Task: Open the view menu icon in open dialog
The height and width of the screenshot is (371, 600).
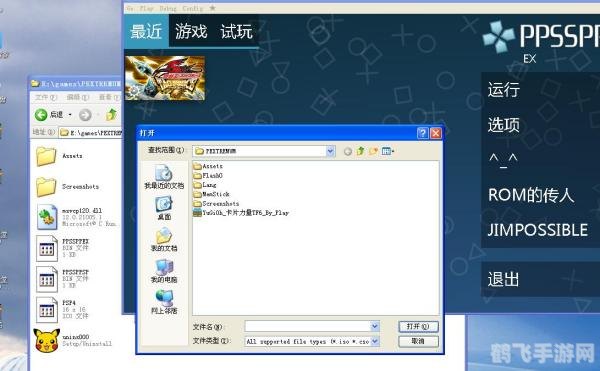Action: [x=388, y=151]
